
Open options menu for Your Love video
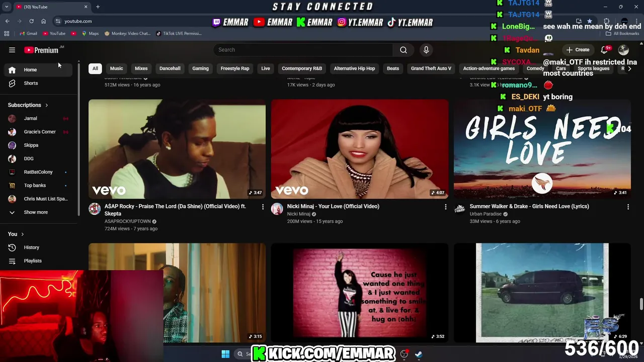[445, 207]
